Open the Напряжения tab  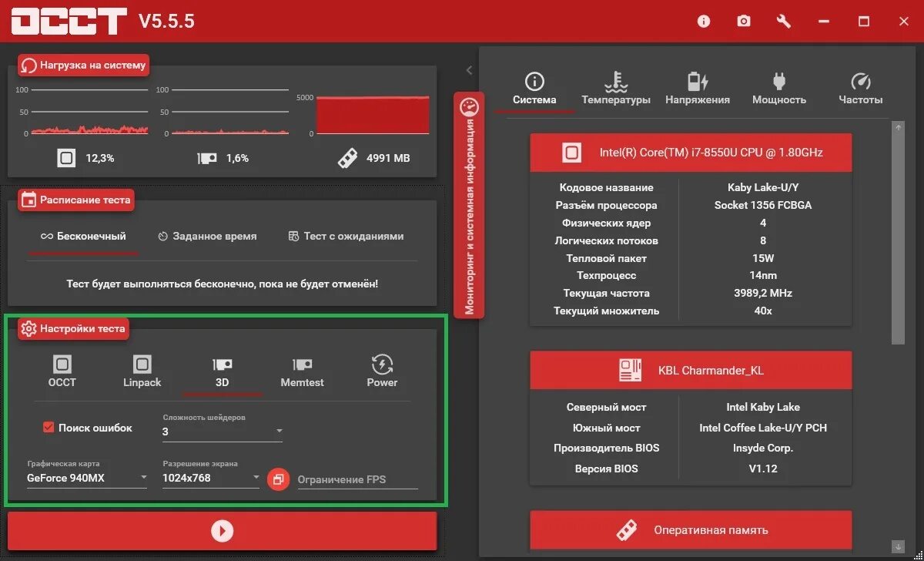pyautogui.click(x=698, y=89)
